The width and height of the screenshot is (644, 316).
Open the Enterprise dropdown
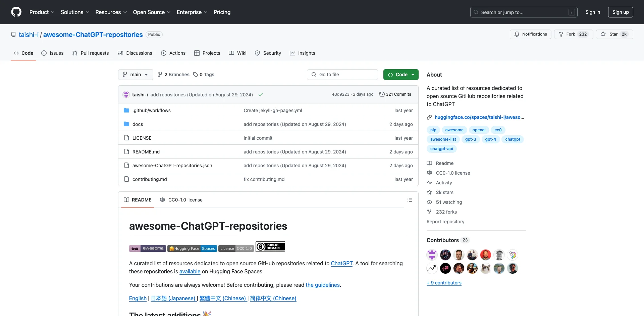pyautogui.click(x=192, y=12)
